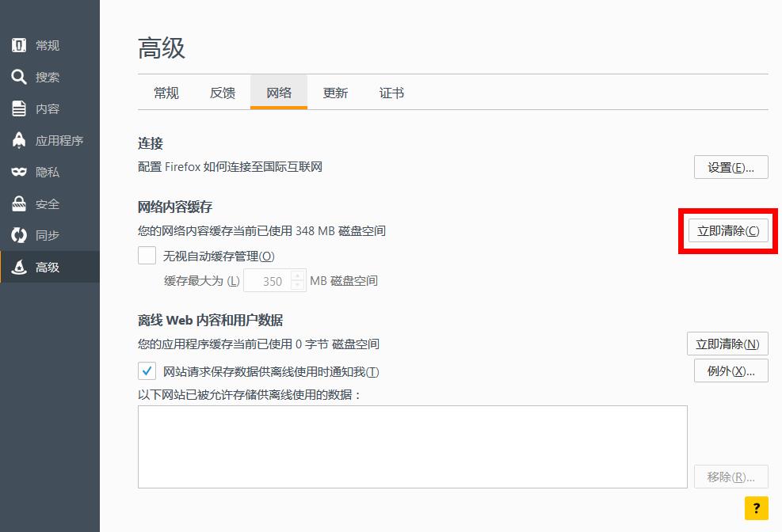Enable 无视自动缓存管理(O) checkbox

(147, 256)
